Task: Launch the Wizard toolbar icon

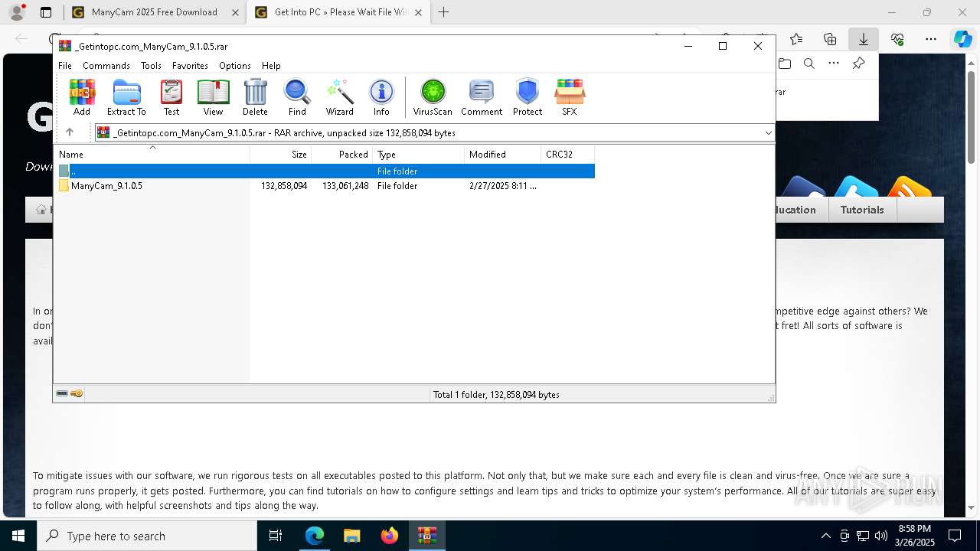Action: [x=339, y=98]
